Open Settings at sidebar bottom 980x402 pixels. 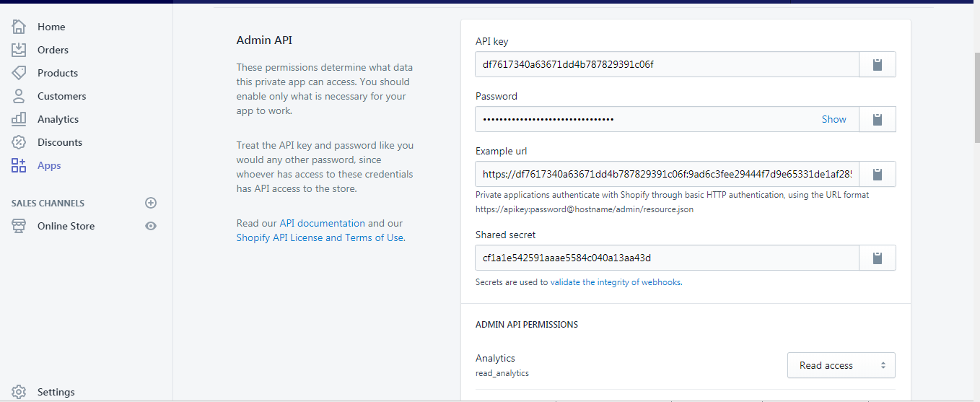(x=56, y=392)
